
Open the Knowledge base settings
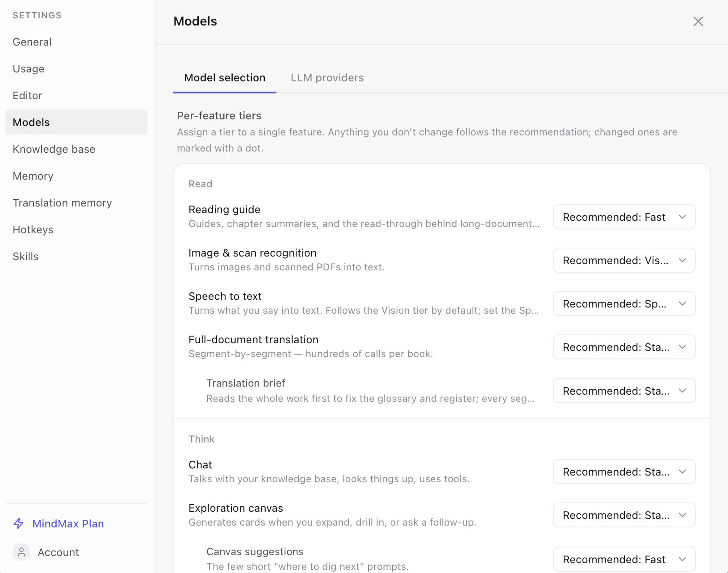(76, 149)
